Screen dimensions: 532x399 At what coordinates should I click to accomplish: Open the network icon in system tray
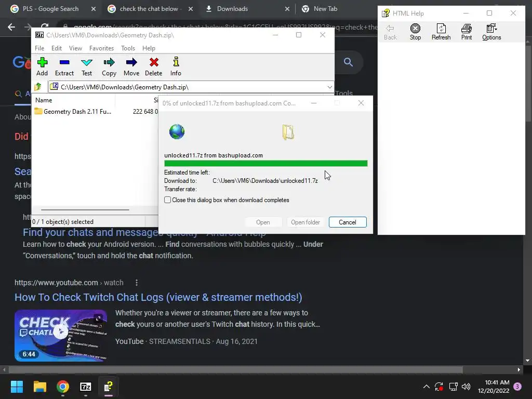(x=453, y=387)
